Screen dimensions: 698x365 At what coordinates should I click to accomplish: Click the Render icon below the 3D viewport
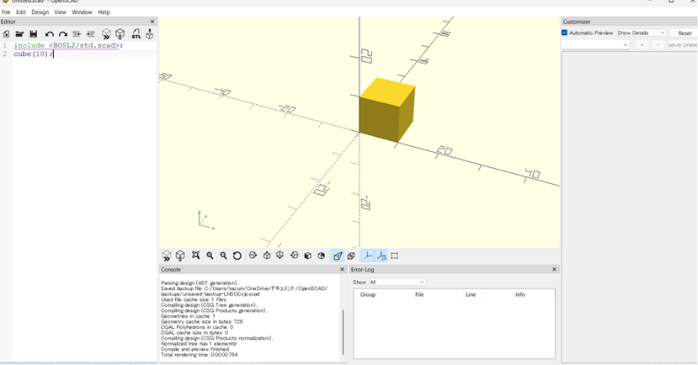coord(180,256)
